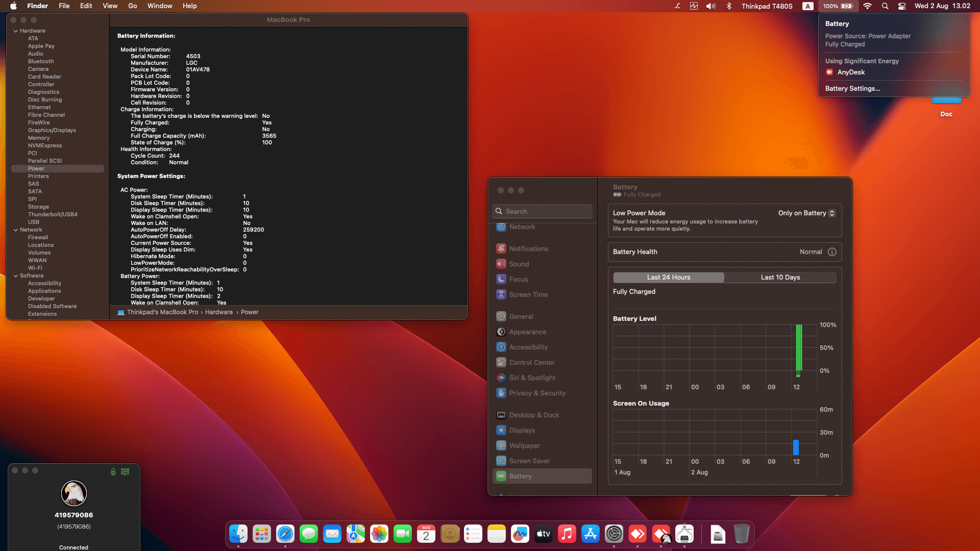The height and width of the screenshot is (551, 980).
Task: Open Bluetooth menu bar icon
Action: click(x=729, y=6)
